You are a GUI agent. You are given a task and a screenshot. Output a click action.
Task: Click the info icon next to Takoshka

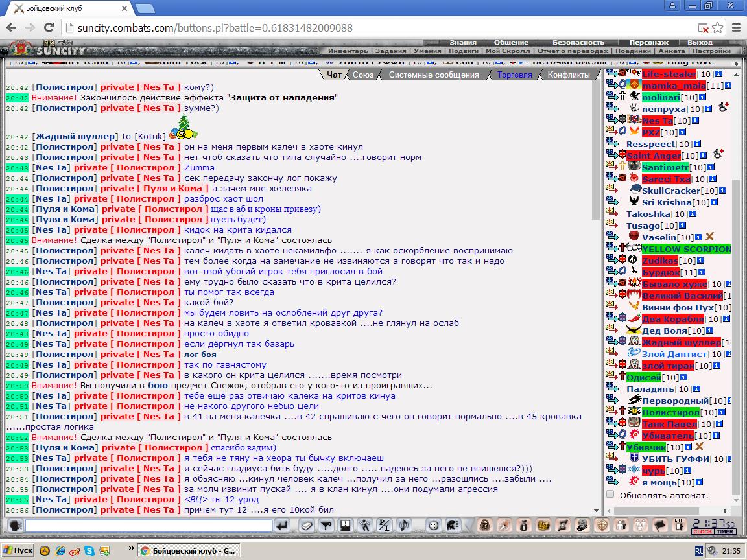(693, 214)
